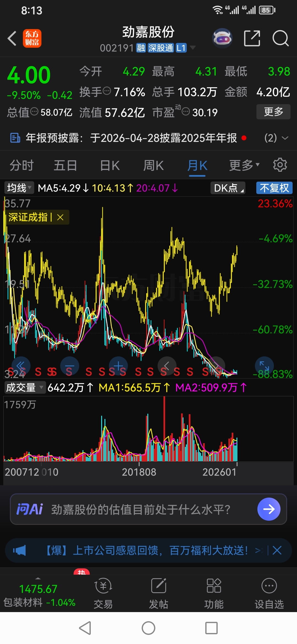The width and height of the screenshot is (297, 644).
Task: Move chart left with single arrow
Action: pyautogui.click(x=167, y=366)
